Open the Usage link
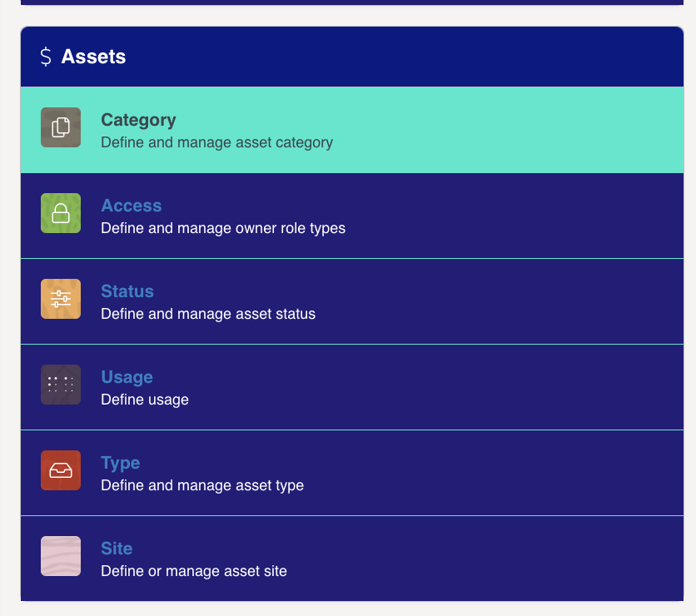The width and height of the screenshot is (696, 616). point(127,377)
